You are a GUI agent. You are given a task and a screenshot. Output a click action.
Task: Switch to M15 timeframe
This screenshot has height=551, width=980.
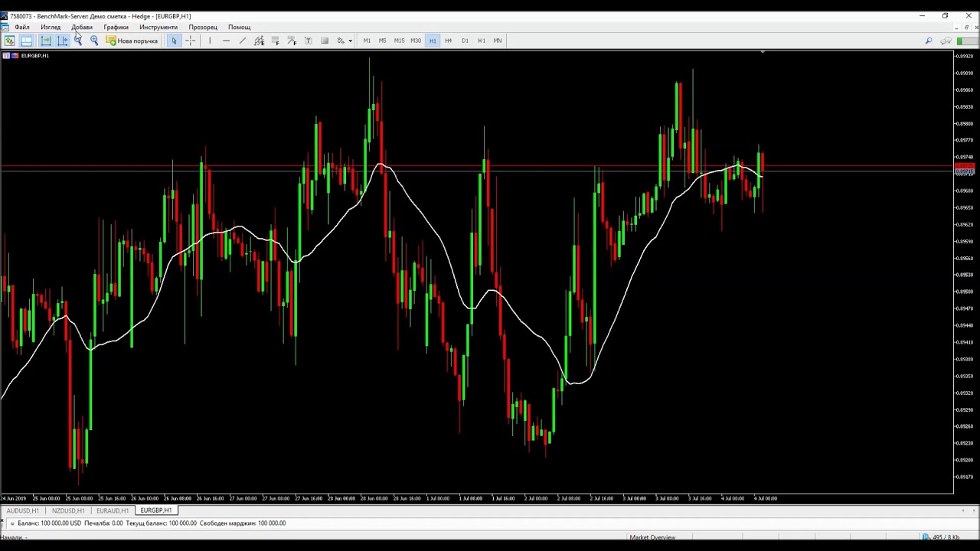pyautogui.click(x=399, y=41)
